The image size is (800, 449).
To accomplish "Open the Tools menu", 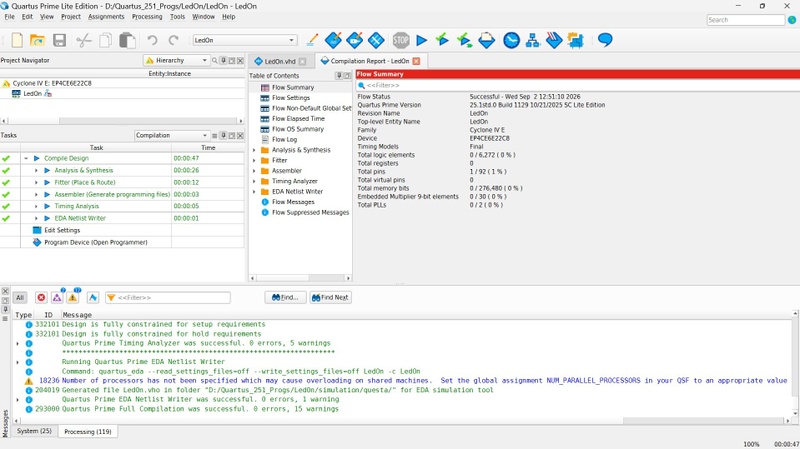I will click(x=178, y=17).
